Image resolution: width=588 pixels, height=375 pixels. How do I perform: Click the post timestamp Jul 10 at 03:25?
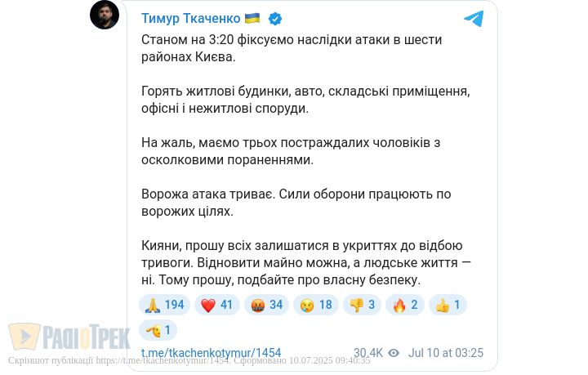pos(445,353)
